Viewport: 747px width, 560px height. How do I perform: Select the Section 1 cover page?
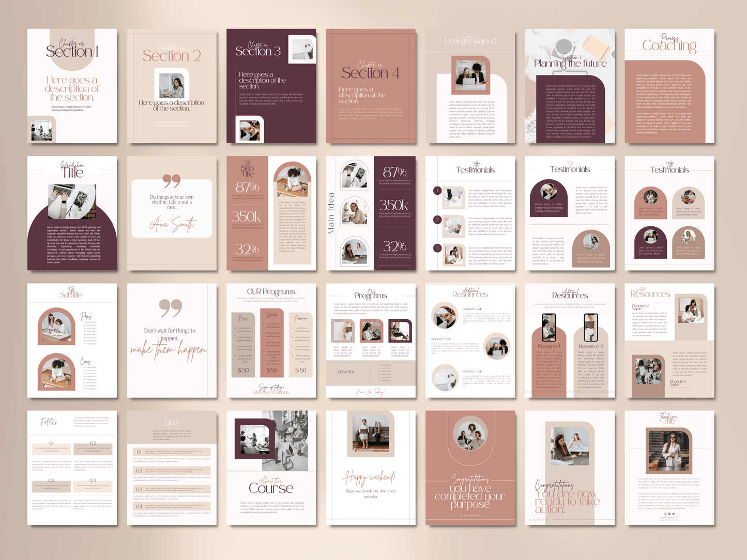pos(72,86)
